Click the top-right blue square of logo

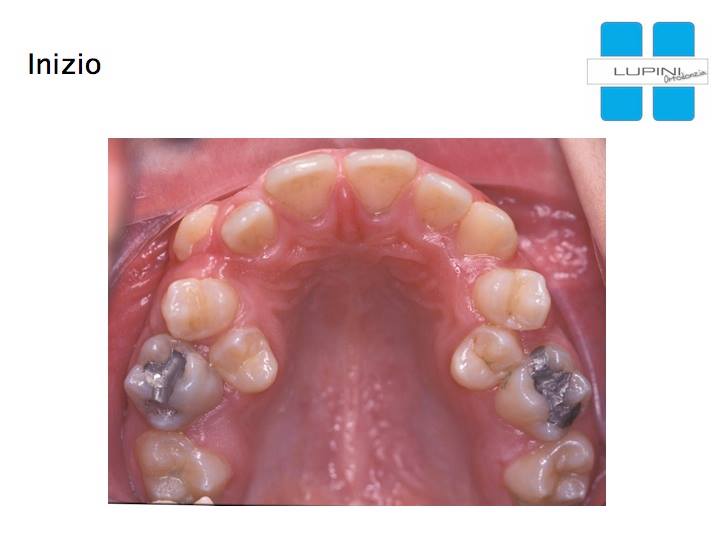(x=674, y=40)
